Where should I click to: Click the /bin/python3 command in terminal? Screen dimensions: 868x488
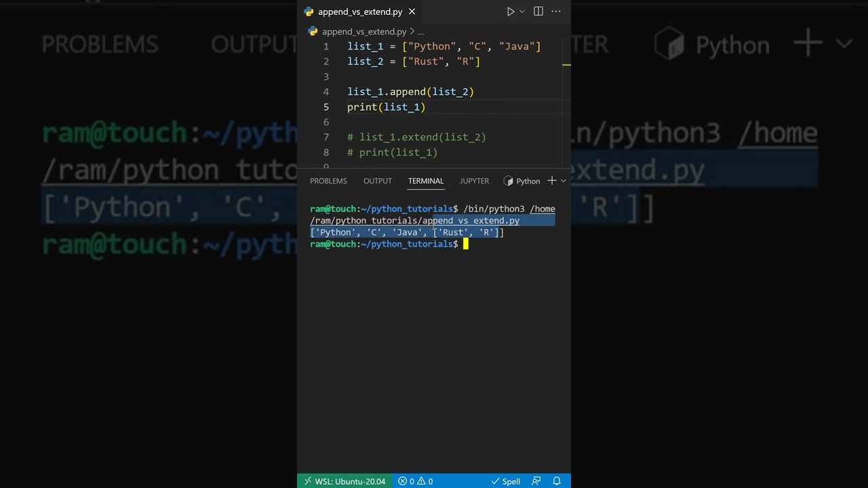tap(494, 209)
